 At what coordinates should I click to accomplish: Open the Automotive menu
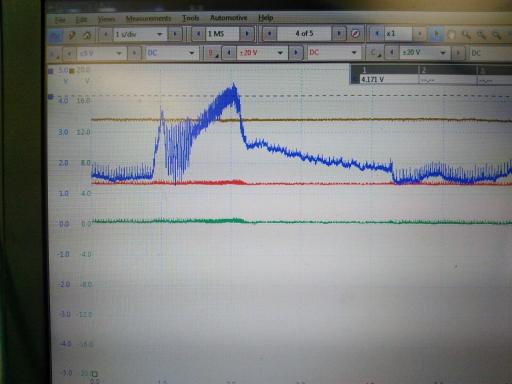[229, 18]
